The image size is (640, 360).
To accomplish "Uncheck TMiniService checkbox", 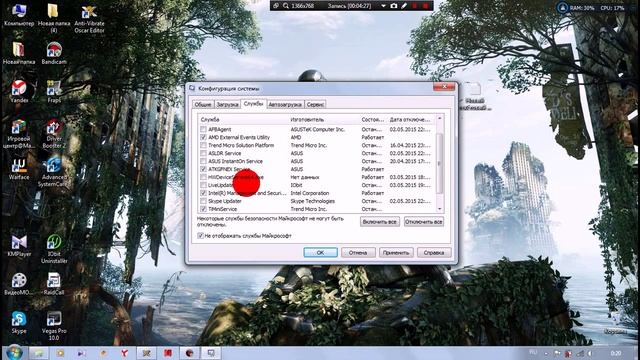I will [x=203, y=209].
